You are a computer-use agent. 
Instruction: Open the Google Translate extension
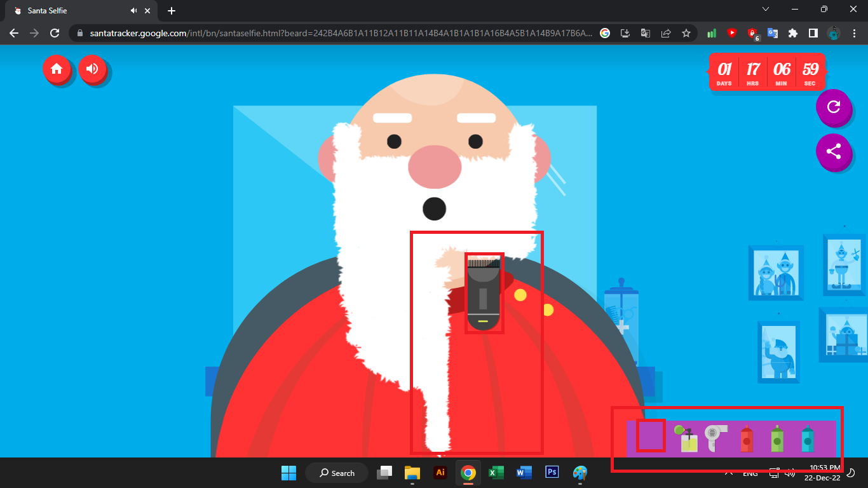[x=773, y=33]
